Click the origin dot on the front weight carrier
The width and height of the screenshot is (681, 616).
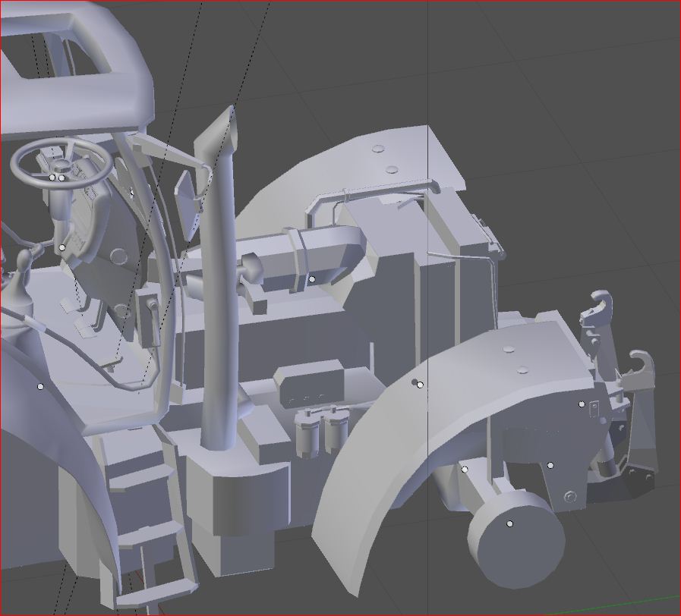click(582, 404)
